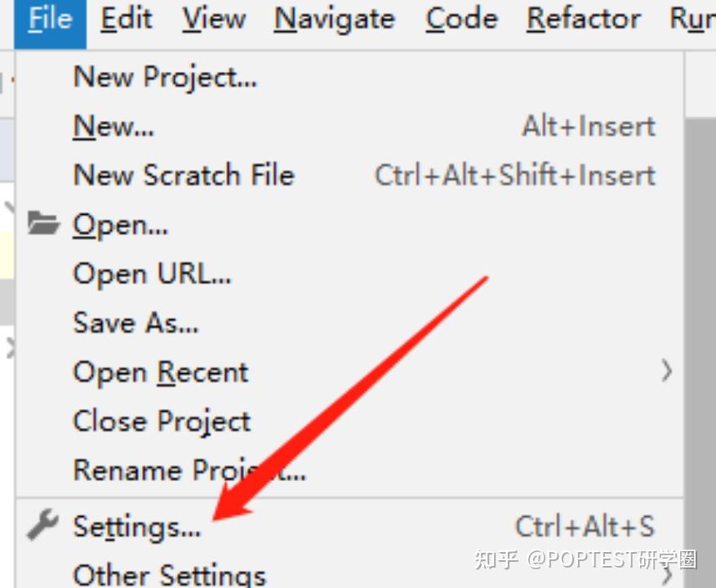
Task: Select Open URL... menu entry
Action: [153, 274]
